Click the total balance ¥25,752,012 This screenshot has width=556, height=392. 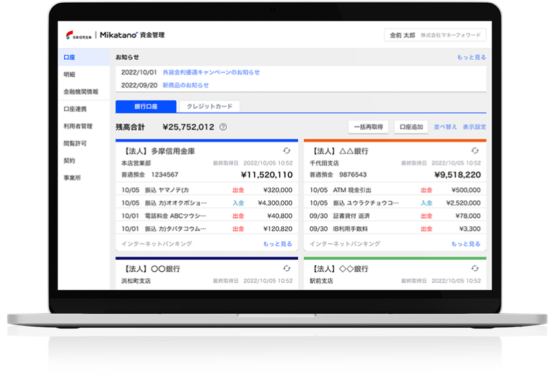pyautogui.click(x=189, y=127)
